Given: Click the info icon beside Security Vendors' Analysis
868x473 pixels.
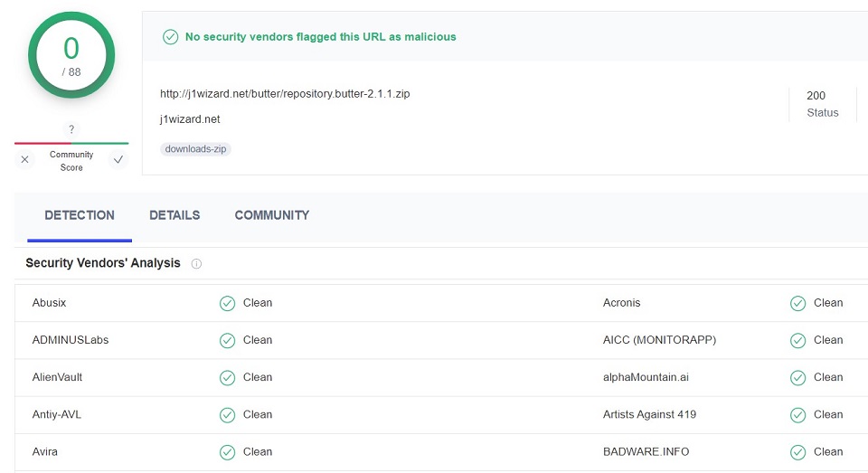Looking at the screenshot, I should [196, 264].
